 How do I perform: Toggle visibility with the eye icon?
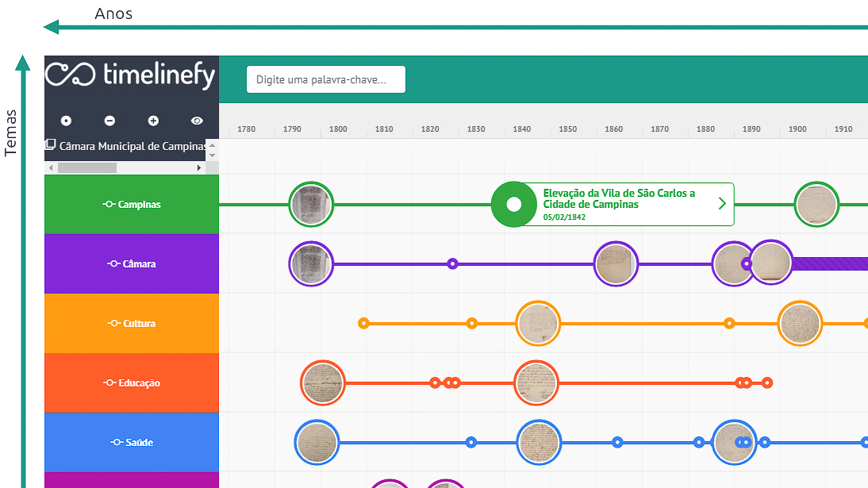[x=197, y=121]
